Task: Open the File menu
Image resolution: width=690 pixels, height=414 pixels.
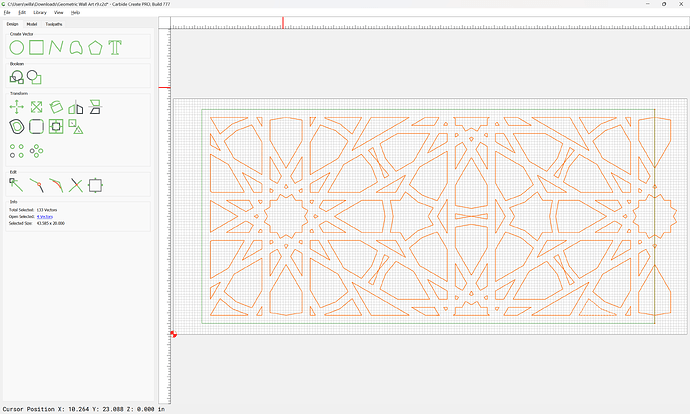Action: point(8,12)
